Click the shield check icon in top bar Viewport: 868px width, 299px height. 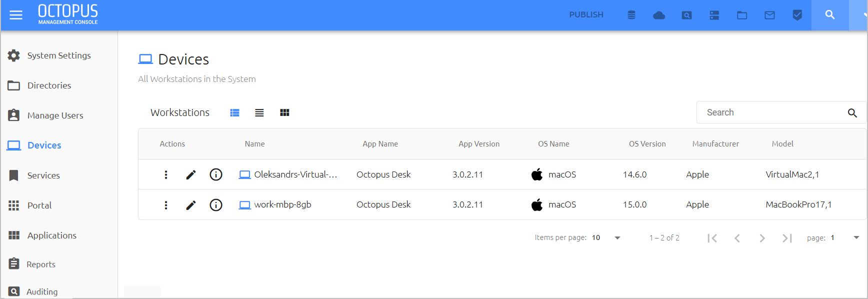tap(797, 15)
